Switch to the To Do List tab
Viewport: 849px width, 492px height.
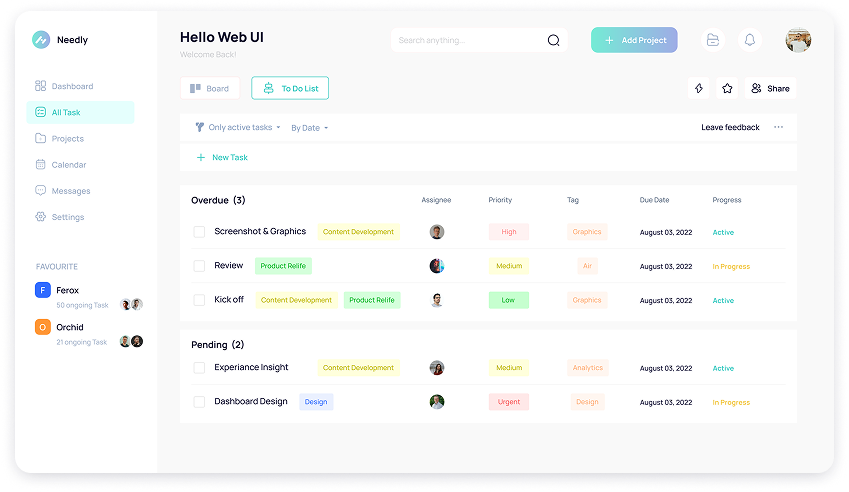(x=290, y=88)
